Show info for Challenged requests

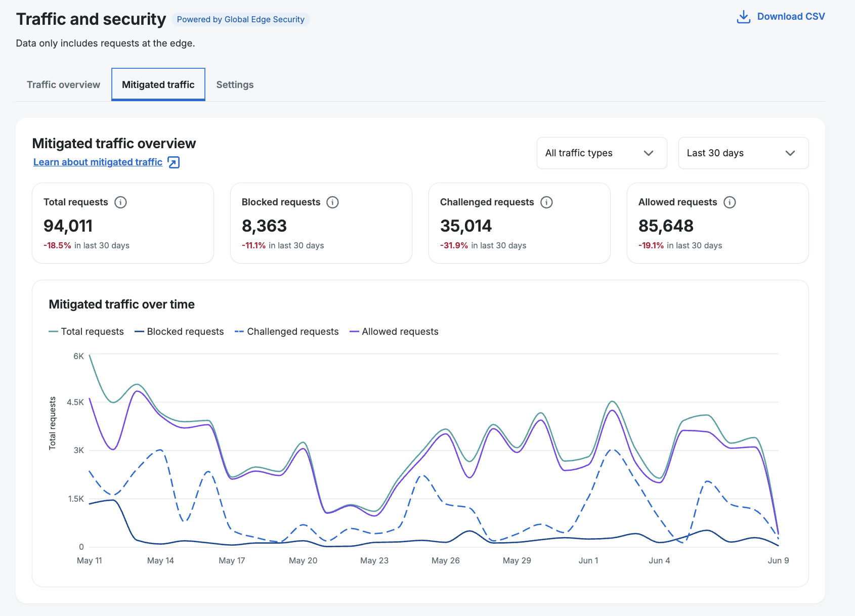[x=546, y=202]
